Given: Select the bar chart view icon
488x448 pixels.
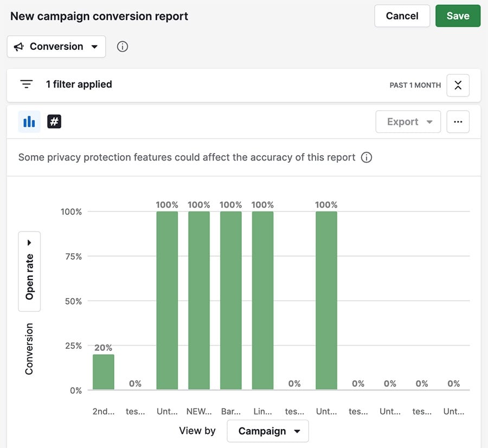Looking at the screenshot, I should pos(29,121).
